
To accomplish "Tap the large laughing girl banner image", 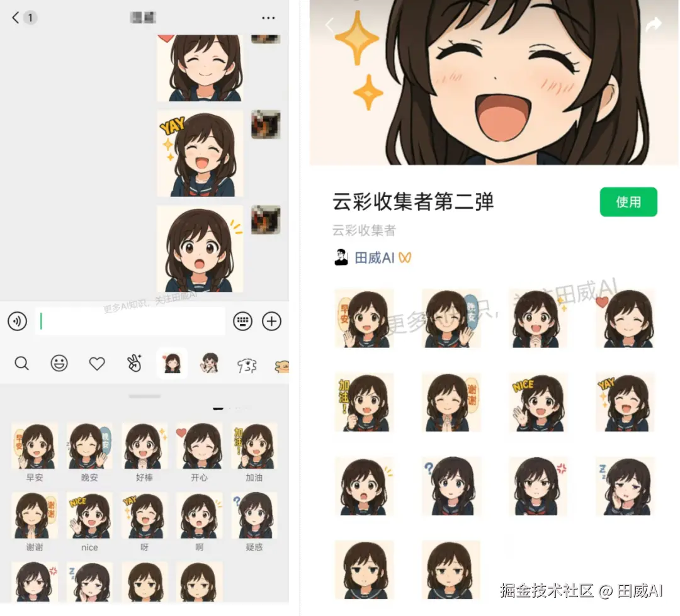I will (494, 82).
